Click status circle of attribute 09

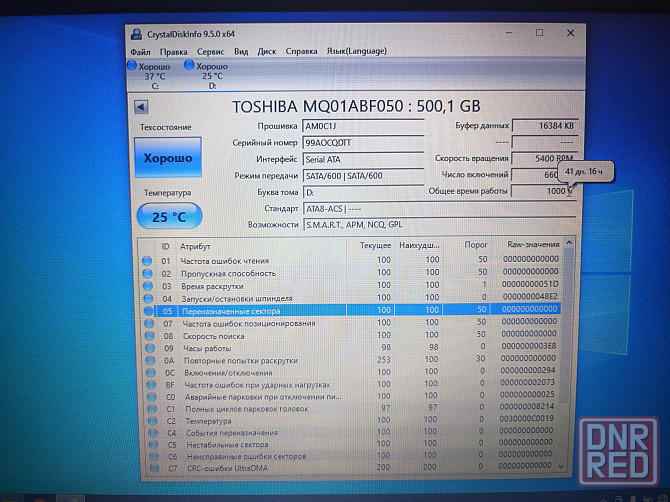click(x=150, y=348)
